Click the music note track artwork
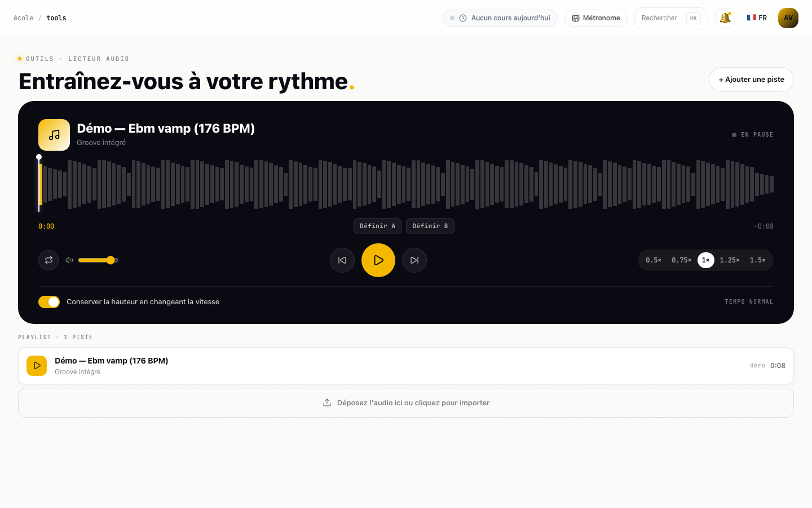 54,135
